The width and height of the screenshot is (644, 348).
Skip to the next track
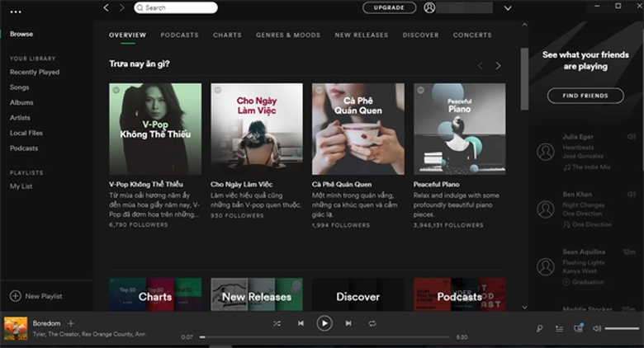point(348,323)
